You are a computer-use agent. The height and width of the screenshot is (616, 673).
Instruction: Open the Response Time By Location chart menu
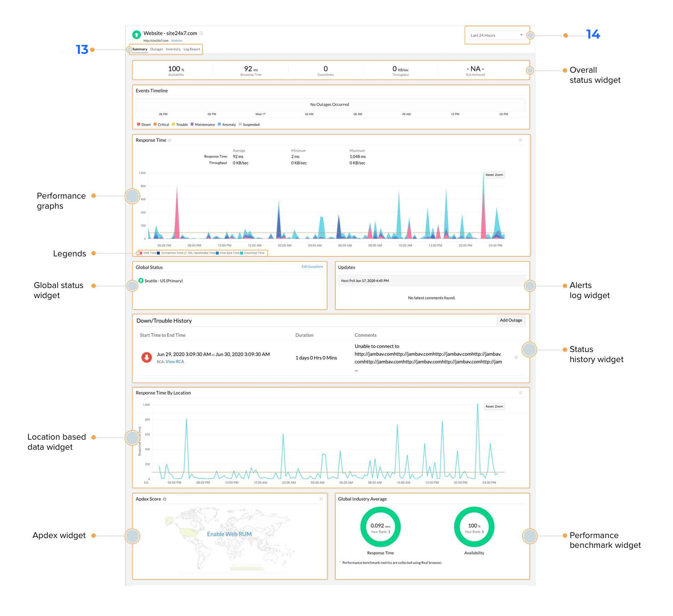(521, 392)
